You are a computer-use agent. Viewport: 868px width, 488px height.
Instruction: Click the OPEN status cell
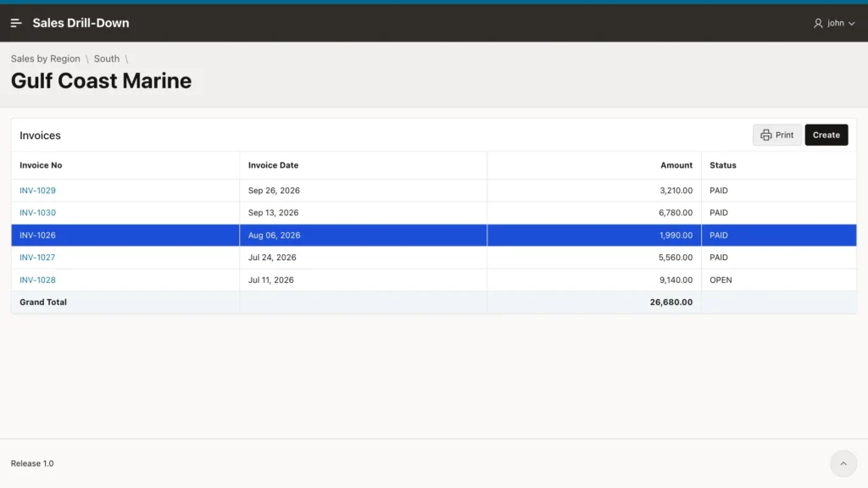(x=779, y=280)
